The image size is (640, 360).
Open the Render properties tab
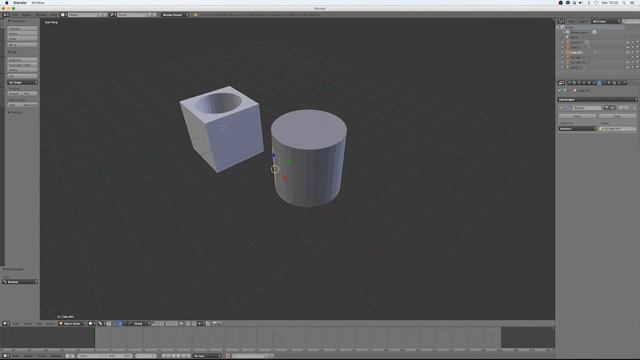(x=569, y=83)
